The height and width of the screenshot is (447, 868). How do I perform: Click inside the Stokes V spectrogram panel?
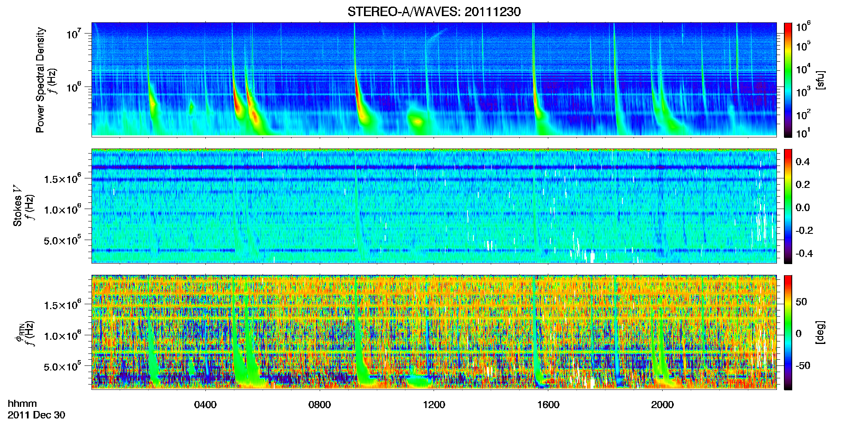coord(434,206)
